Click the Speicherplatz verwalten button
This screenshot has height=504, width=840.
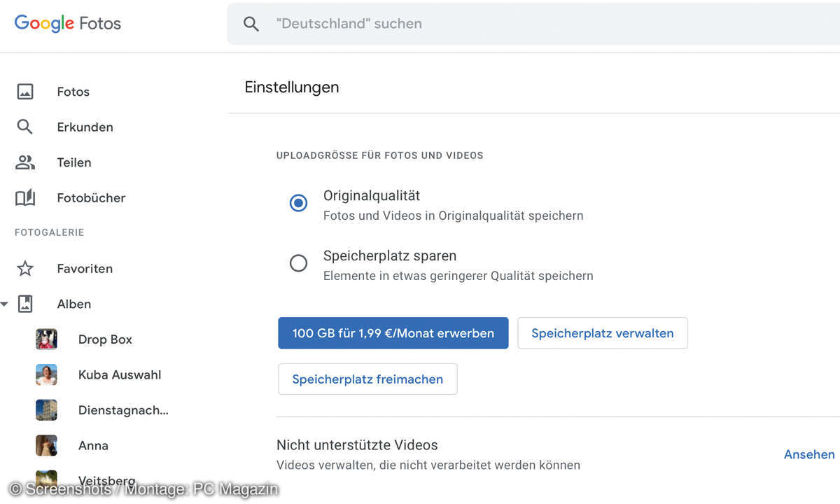coord(603,333)
